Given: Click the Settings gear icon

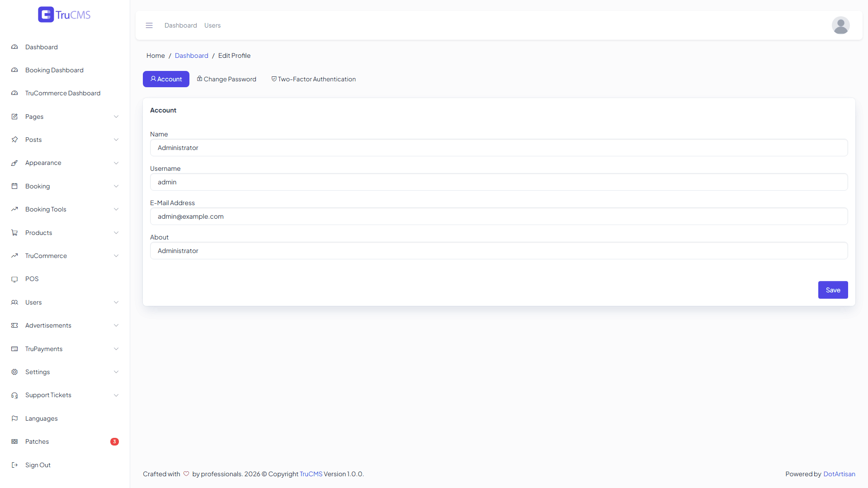Looking at the screenshot, I should 14,372.
